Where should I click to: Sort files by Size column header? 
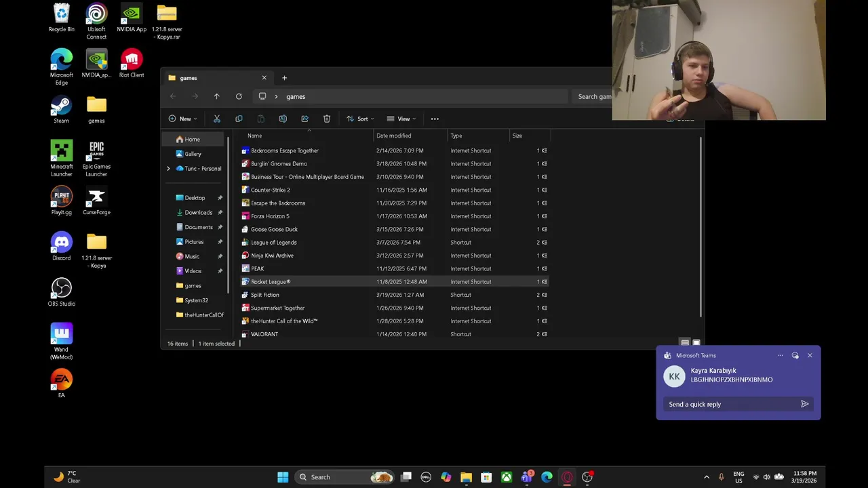pos(530,136)
